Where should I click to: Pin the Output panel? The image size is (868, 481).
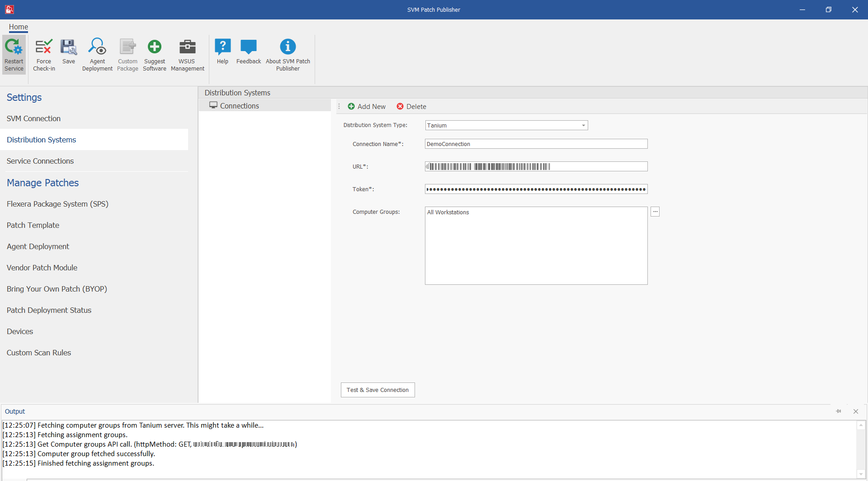point(839,411)
